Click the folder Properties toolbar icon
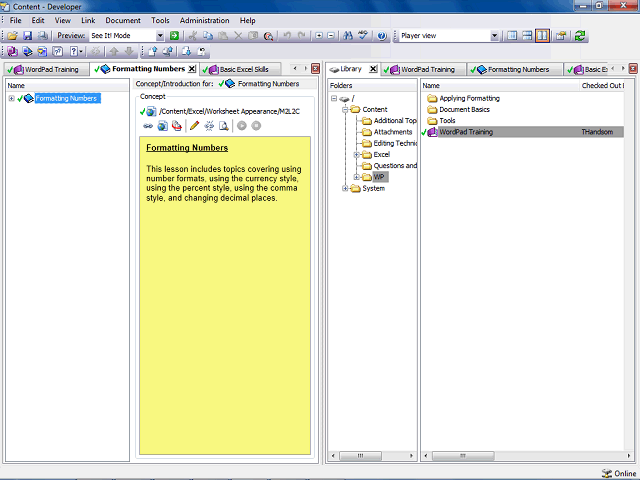Viewport: 640px width, 480px height. click(x=561, y=36)
